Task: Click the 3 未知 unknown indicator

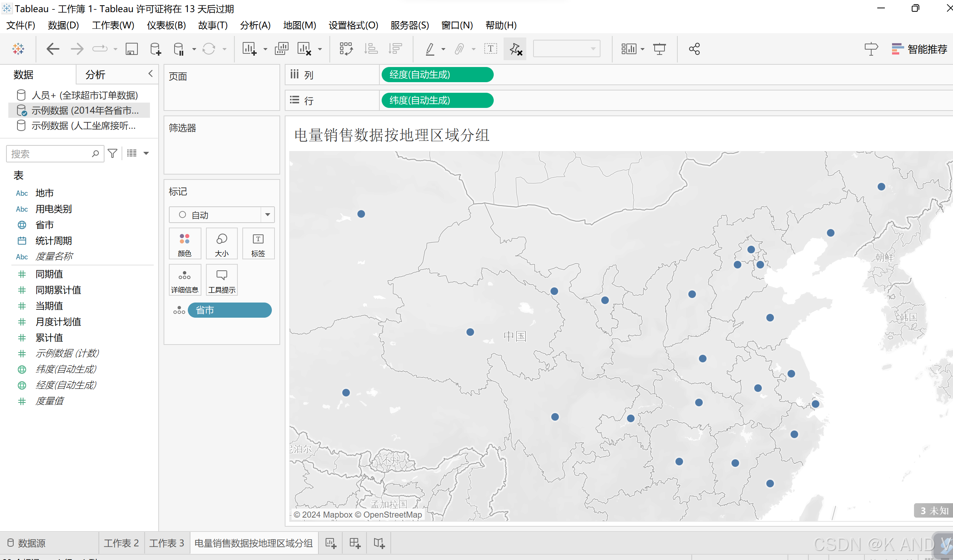Action: pos(933,511)
